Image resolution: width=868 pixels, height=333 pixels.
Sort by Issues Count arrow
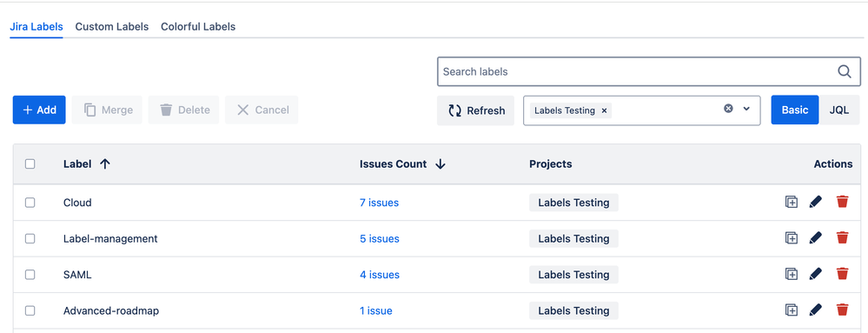click(x=441, y=164)
